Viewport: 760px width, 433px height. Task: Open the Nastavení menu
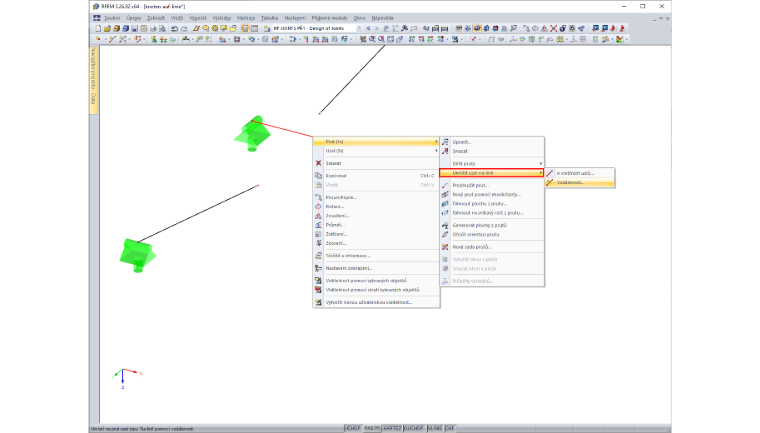[295, 18]
